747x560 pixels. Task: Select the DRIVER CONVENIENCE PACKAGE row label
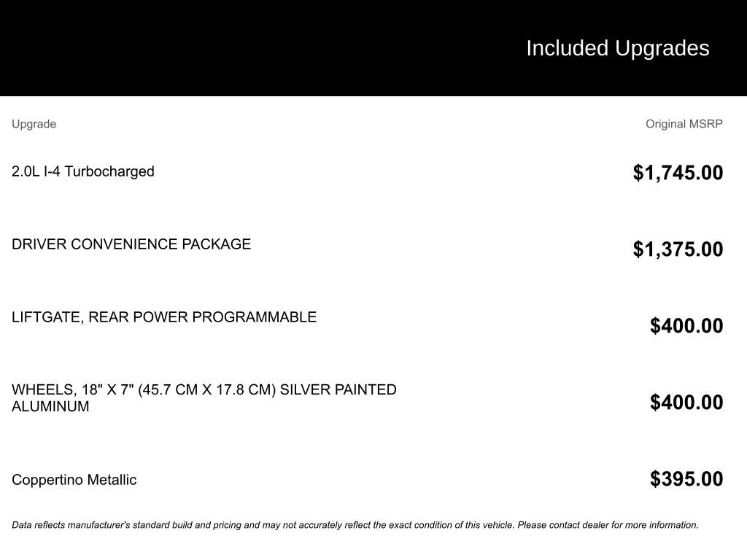(131, 244)
